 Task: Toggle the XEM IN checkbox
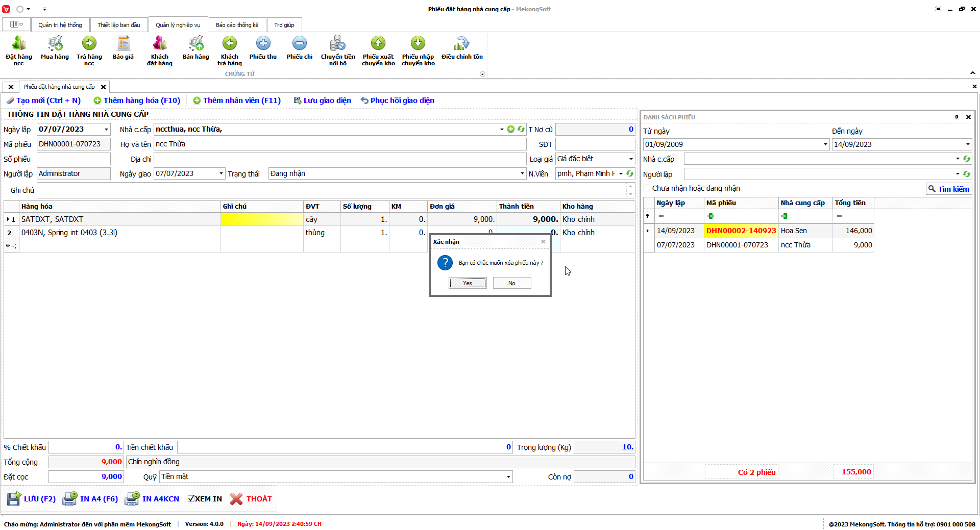click(191, 499)
